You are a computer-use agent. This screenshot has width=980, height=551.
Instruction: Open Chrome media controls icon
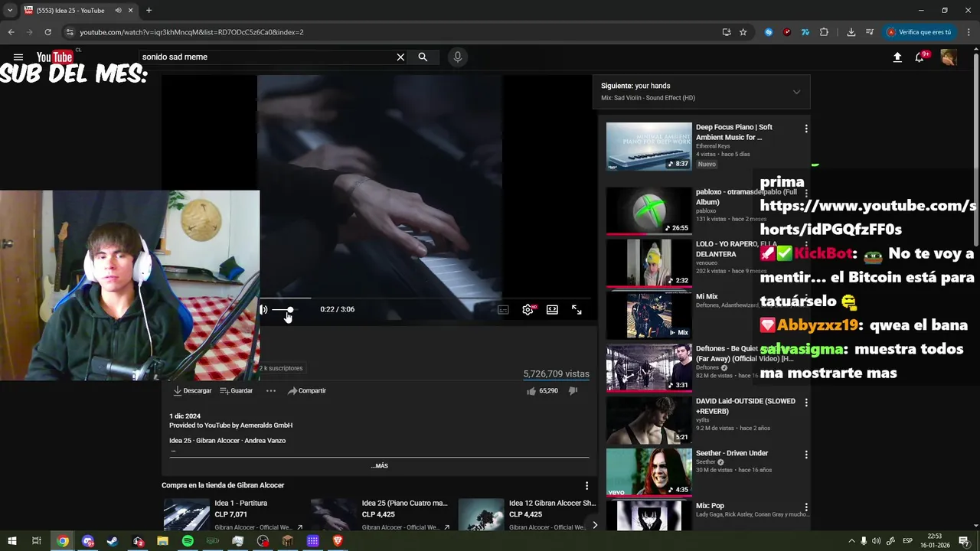[870, 32]
